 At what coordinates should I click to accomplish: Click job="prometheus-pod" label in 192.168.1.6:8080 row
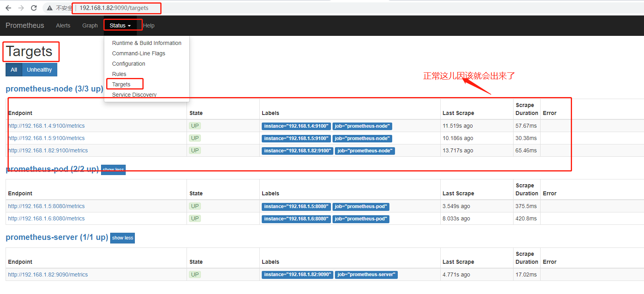click(x=361, y=219)
